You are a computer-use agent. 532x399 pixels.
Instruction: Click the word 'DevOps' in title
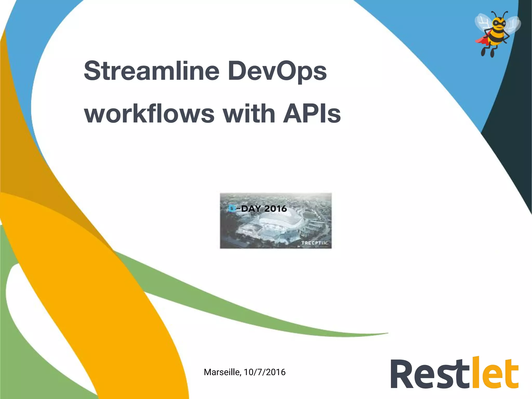(277, 71)
